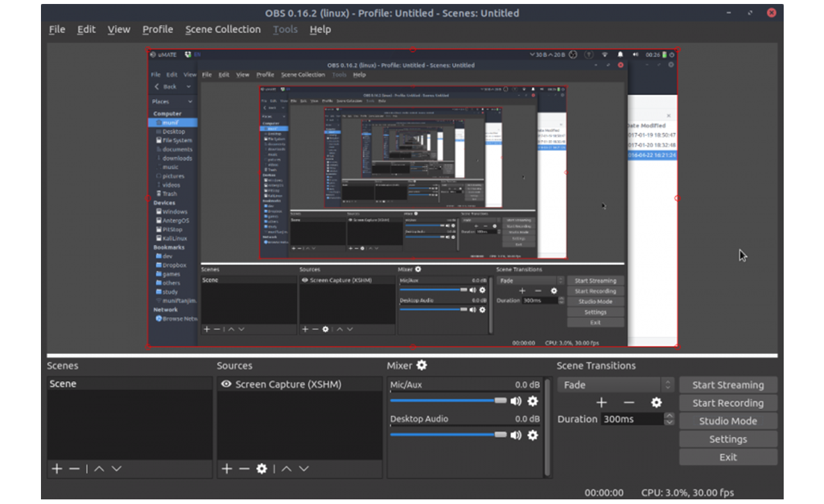Add a new source with plus icon
This screenshot has height=504, width=824.
point(227,468)
